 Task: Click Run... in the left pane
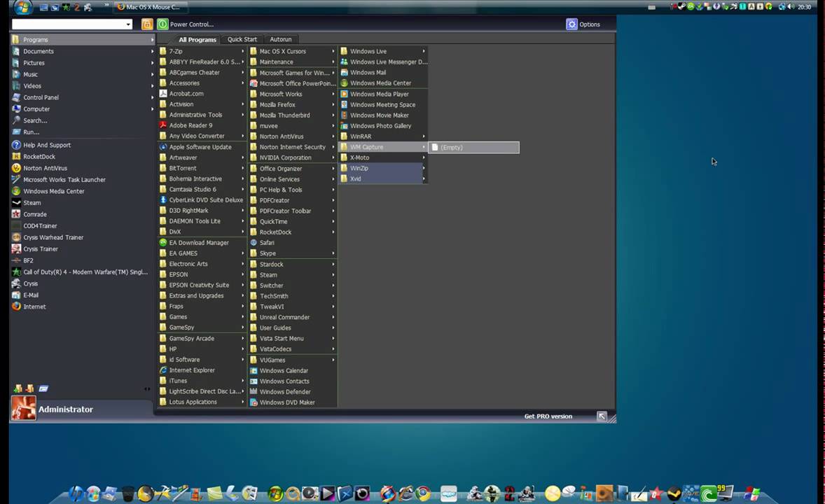tap(31, 132)
